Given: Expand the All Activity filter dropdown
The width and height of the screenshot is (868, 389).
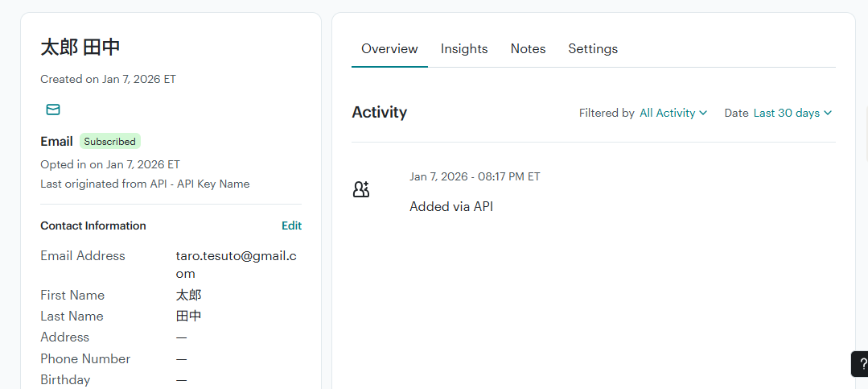Looking at the screenshot, I should [x=673, y=114].
